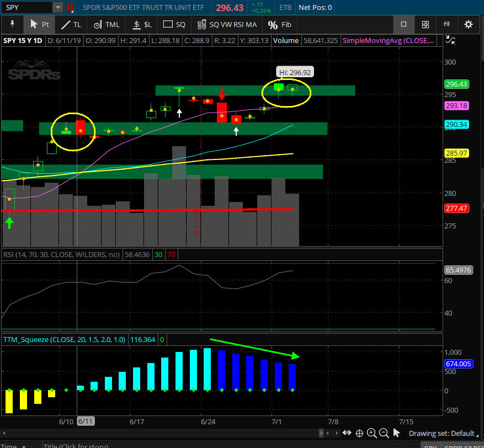This screenshot has width=484, height=448.
Task: Open the SPY symbol dropdown arrow
Action: [58, 8]
